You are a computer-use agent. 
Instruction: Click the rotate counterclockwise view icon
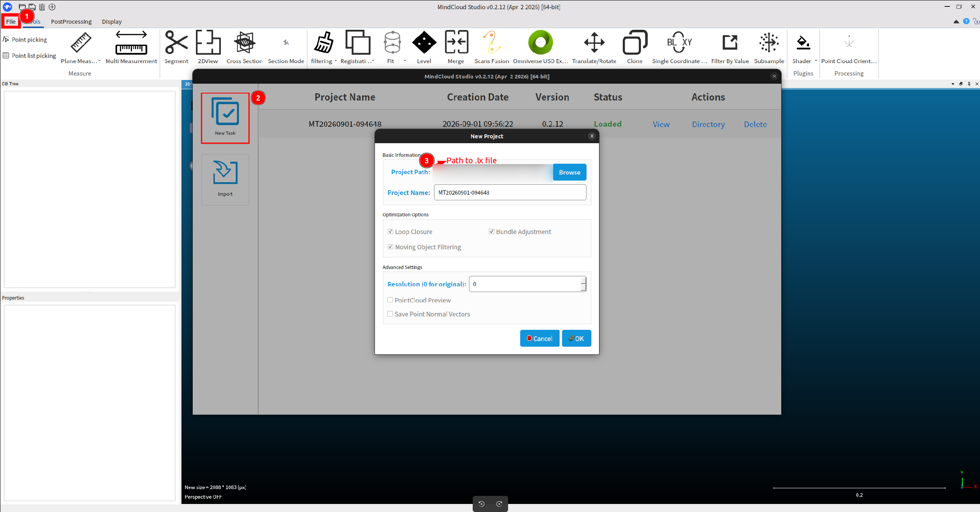(482, 504)
